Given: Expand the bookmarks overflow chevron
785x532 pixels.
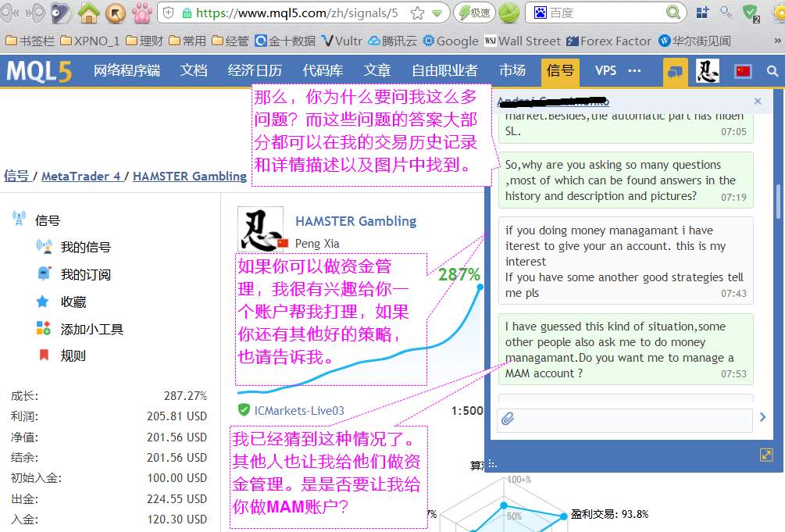Looking at the screenshot, I should pyautogui.click(x=777, y=41).
